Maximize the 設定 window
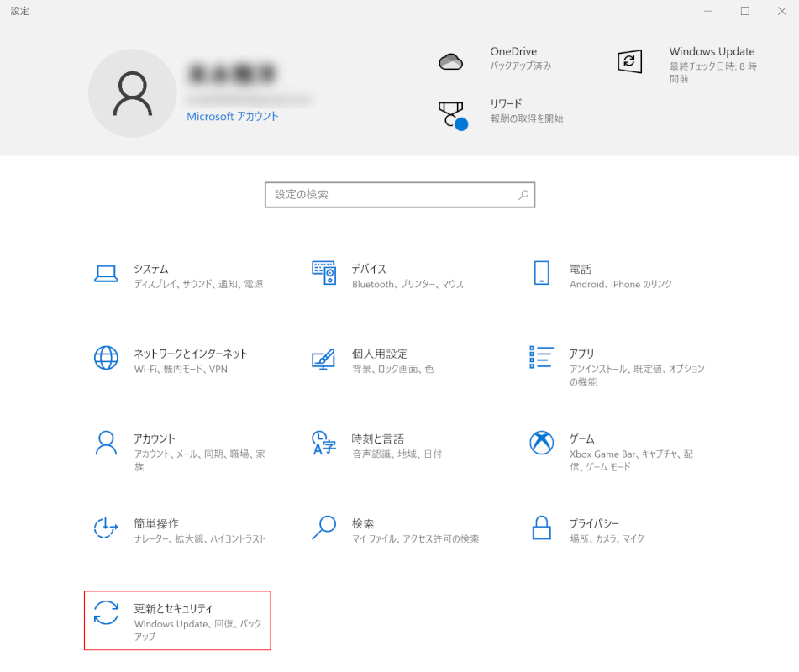799x672 pixels. click(745, 11)
